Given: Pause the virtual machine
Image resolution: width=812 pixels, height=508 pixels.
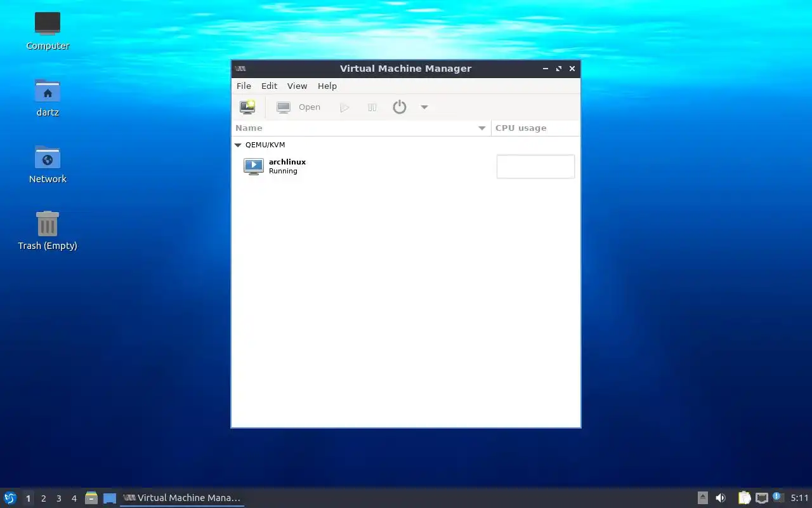Looking at the screenshot, I should [372, 107].
